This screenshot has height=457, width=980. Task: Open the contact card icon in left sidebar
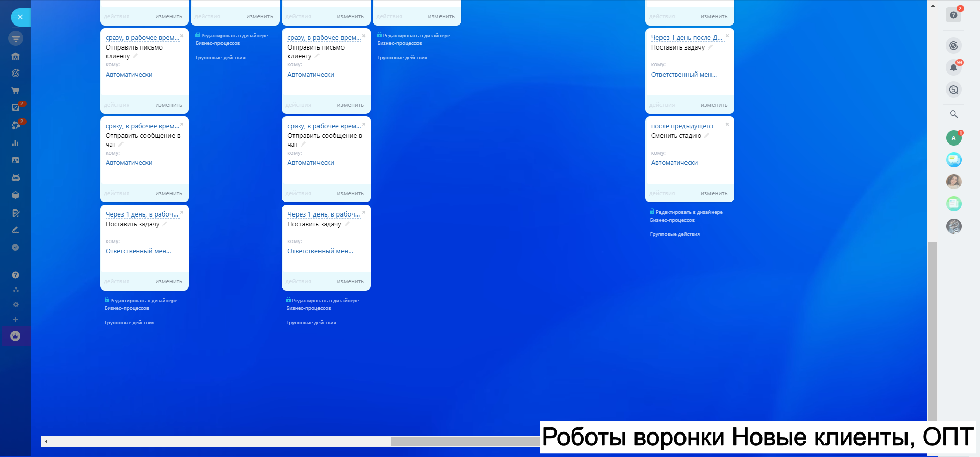[16, 160]
